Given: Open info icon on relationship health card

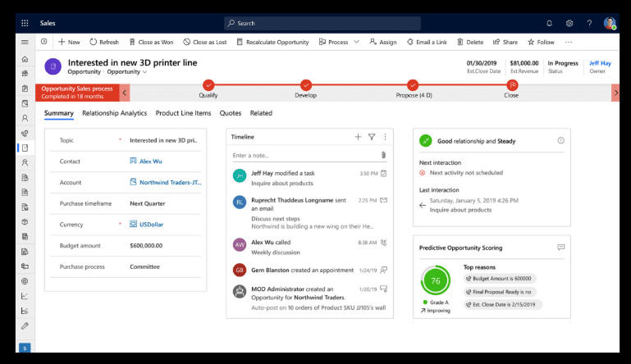Looking at the screenshot, I should pos(560,140).
